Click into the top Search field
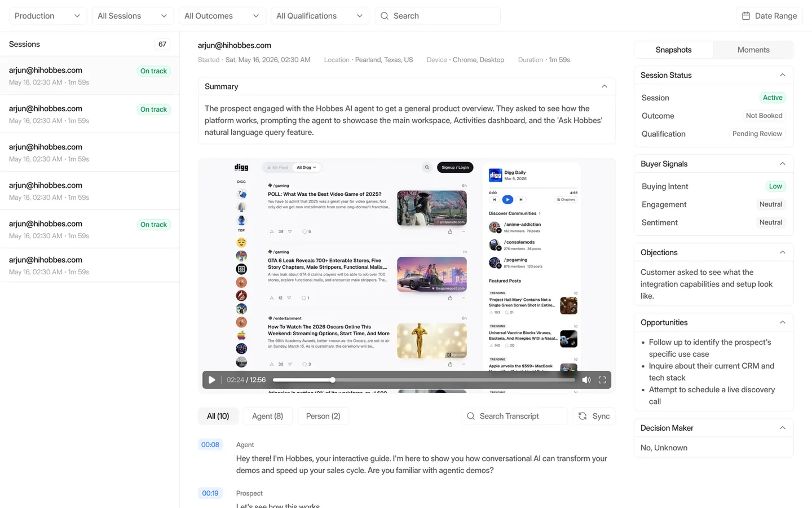The width and height of the screenshot is (812, 508). (438, 16)
